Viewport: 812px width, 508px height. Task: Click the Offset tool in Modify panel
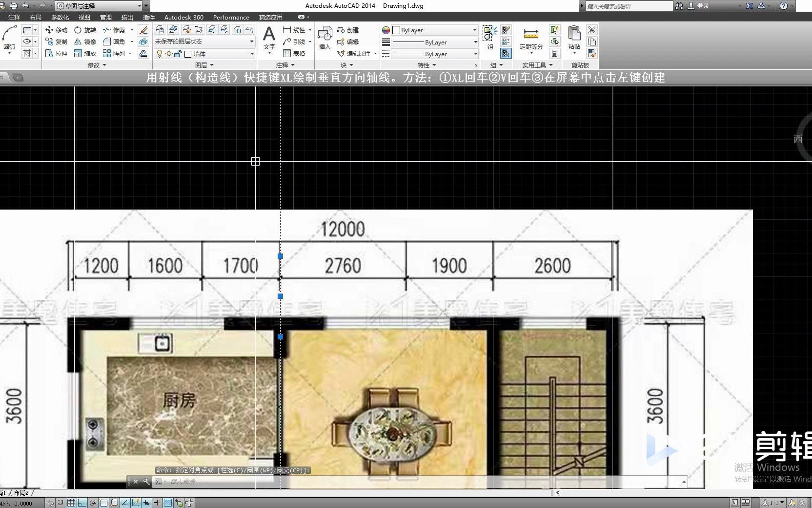pos(143,53)
